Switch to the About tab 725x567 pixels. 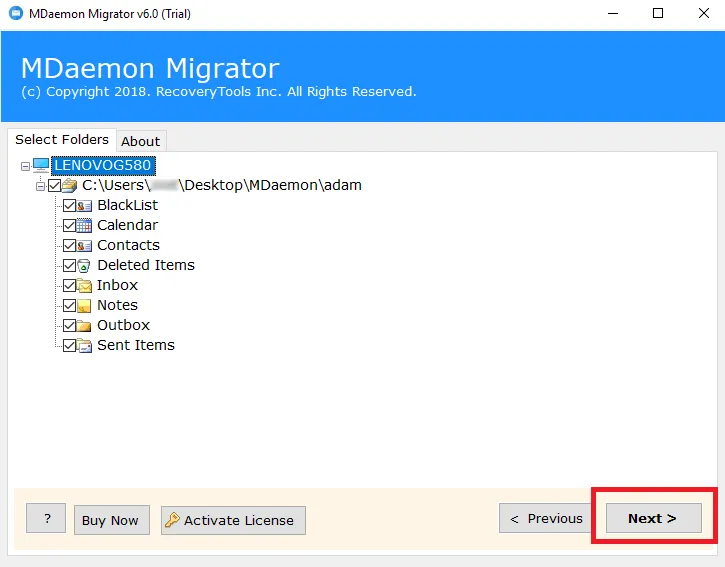pyautogui.click(x=141, y=141)
